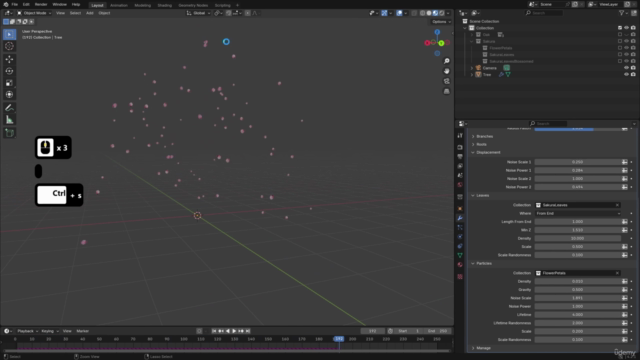Open the viewport Add menu
640x360 pixels.
point(89,13)
